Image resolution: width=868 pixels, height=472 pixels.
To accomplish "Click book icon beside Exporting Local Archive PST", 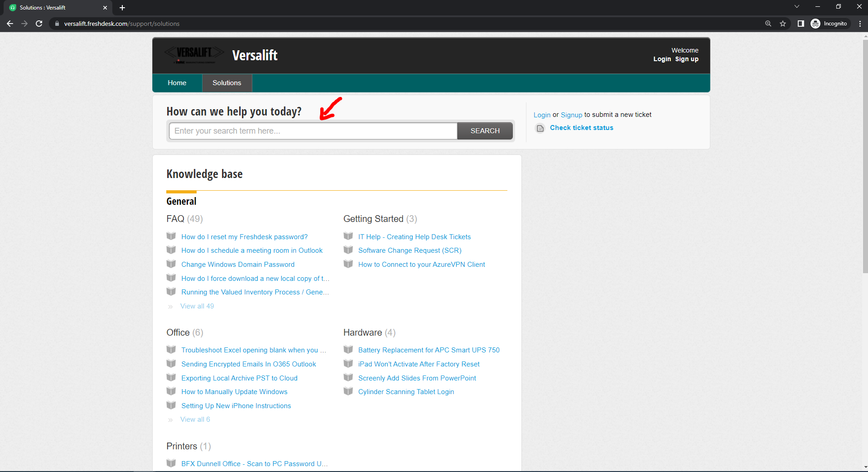I will 171,377.
